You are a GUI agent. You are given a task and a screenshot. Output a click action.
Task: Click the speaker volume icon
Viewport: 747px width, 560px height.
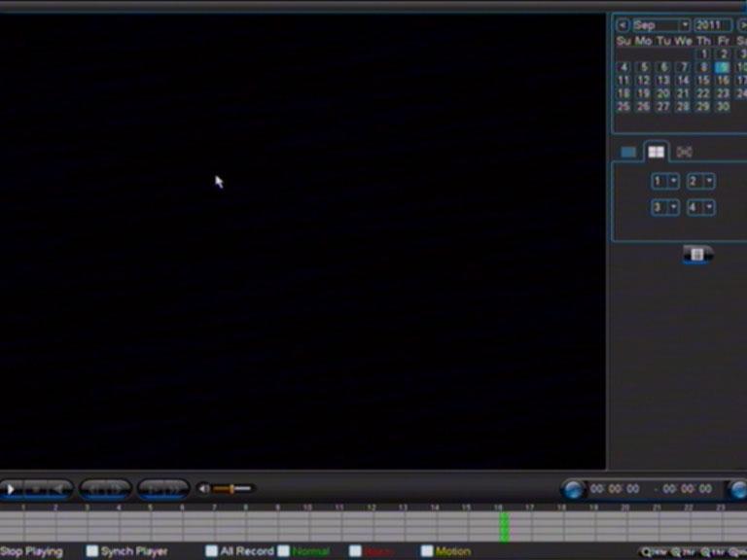coord(203,489)
